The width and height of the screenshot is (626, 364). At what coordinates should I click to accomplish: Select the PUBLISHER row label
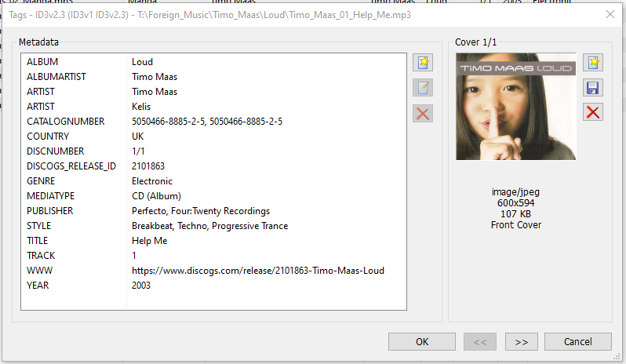(50, 211)
